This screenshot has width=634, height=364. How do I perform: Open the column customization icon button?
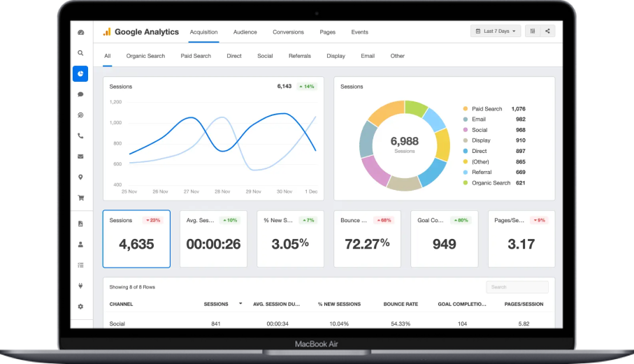[x=533, y=31]
